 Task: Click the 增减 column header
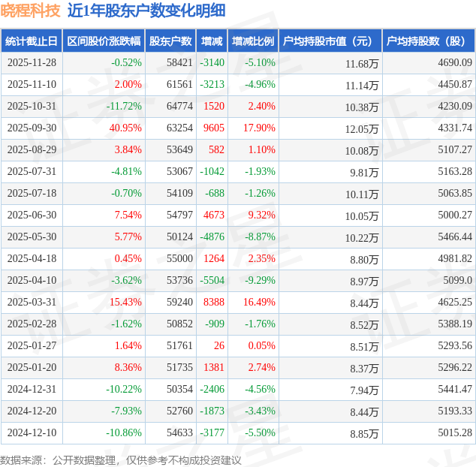coord(212,41)
